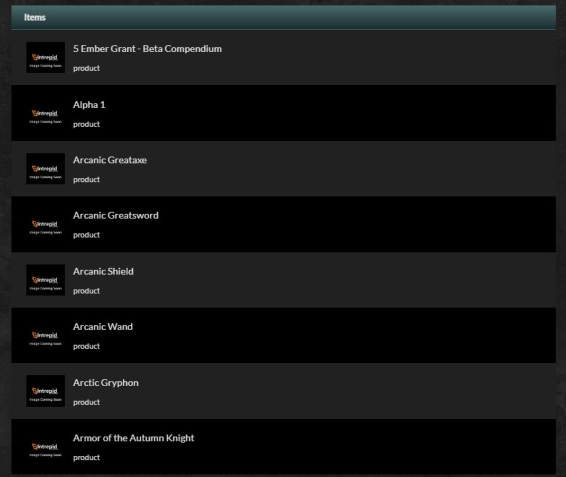
Task: Click the Arcanic Wand title
Action: pyautogui.click(x=103, y=327)
